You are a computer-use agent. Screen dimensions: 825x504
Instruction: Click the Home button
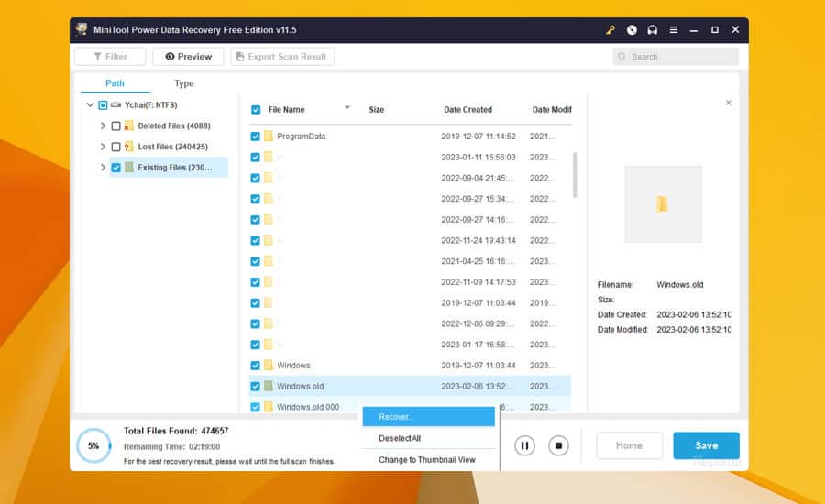[x=629, y=445]
